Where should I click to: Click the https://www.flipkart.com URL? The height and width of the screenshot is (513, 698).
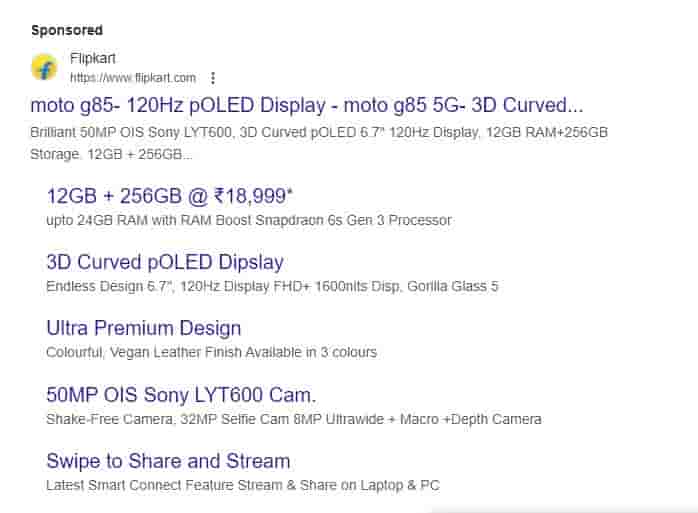(x=132, y=77)
